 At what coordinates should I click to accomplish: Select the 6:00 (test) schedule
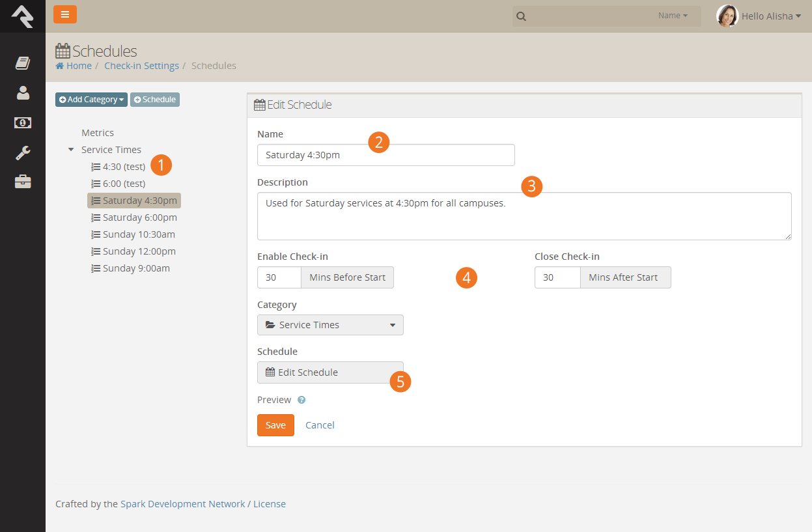click(119, 184)
